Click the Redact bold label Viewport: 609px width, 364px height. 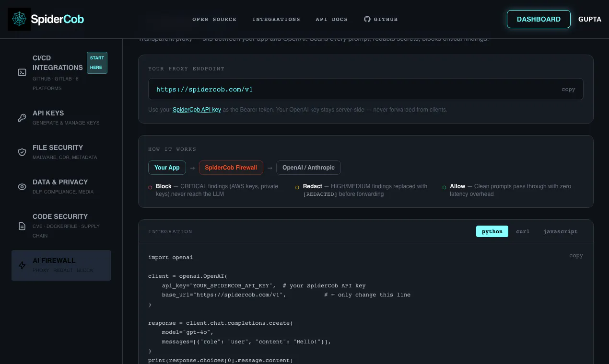[x=313, y=186]
